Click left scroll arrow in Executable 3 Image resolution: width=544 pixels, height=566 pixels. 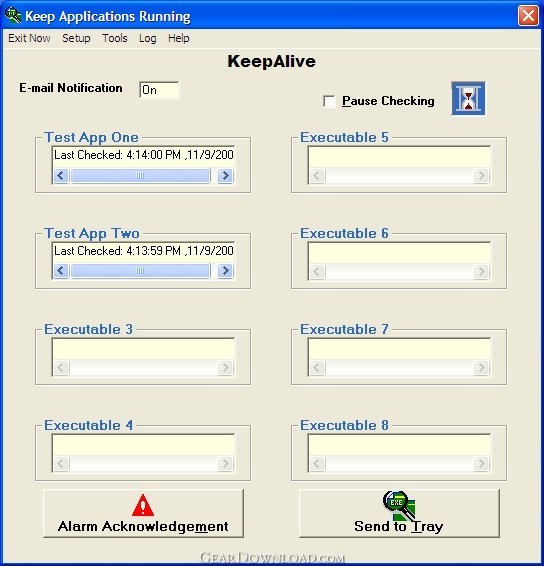click(x=61, y=367)
